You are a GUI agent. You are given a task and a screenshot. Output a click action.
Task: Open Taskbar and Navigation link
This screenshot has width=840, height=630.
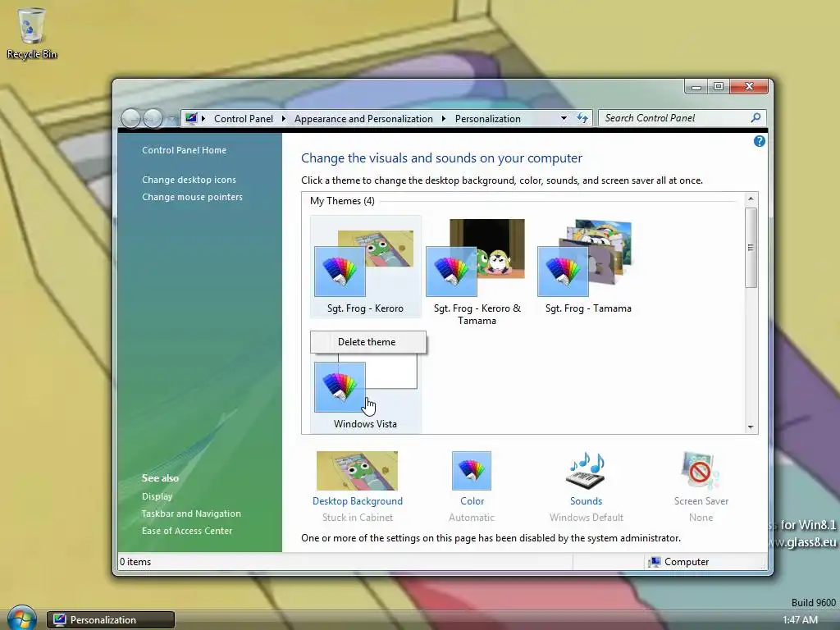coord(190,514)
